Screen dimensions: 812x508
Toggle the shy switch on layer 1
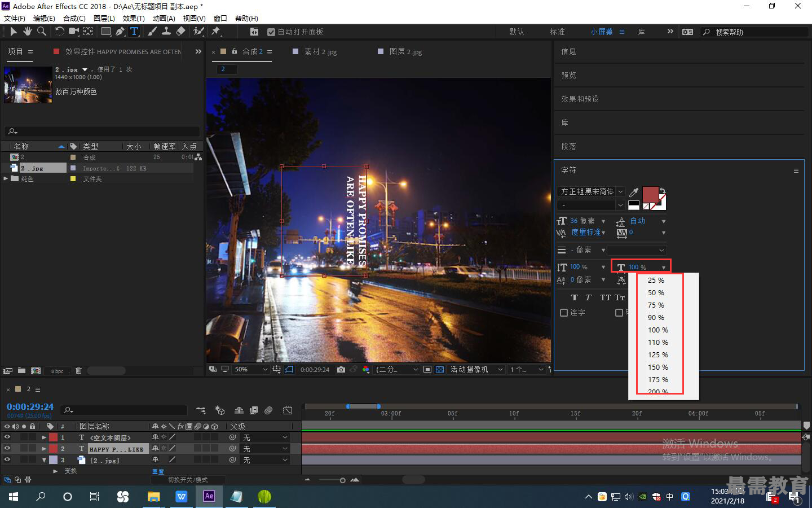tap(156, 437)
